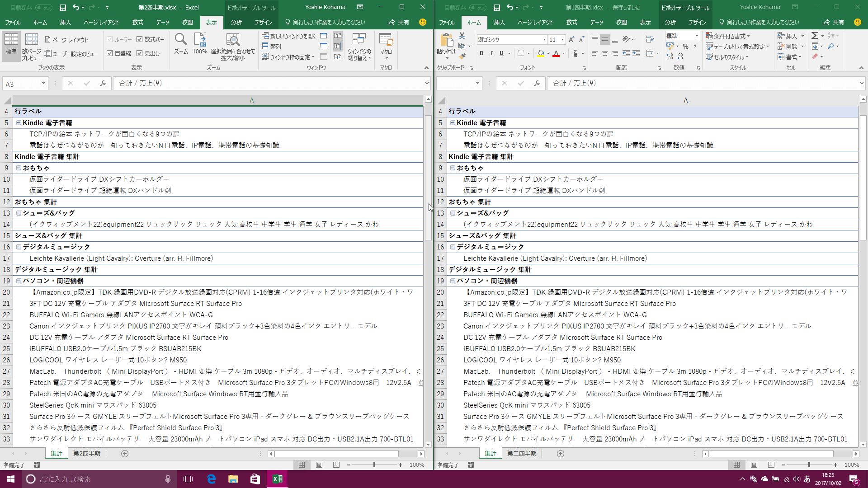Screen dimensions: 868x488
Task: Toggle the 見出し headings checkbox
Action: point(140,53)
